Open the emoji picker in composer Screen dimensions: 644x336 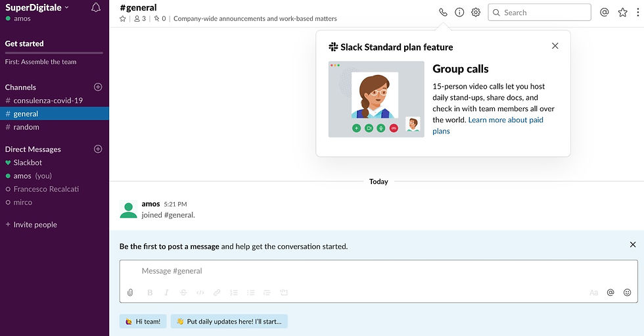pos(627,293)
